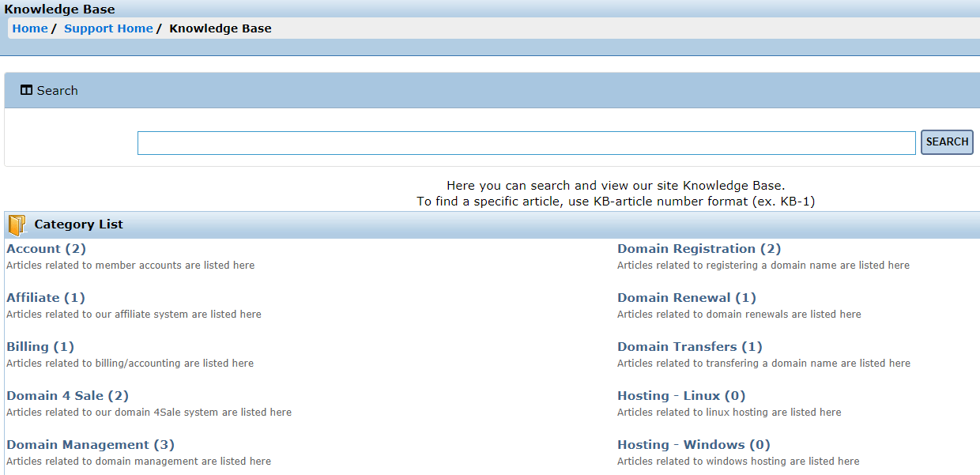Click 'Articles related to billing/accounting' description
The height and width of the screenshot is (475, 980).
tap(130, 364)
